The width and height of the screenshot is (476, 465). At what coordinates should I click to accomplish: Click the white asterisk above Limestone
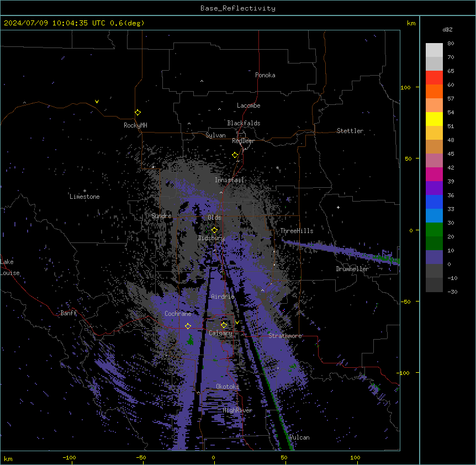(x=84, y=191)
